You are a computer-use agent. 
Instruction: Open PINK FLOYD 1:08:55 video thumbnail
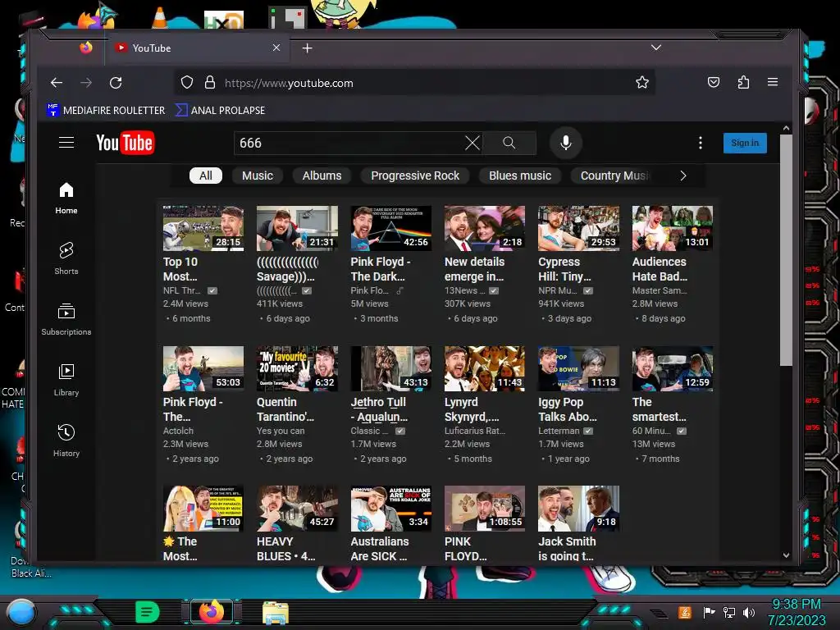tap(484, 509)
